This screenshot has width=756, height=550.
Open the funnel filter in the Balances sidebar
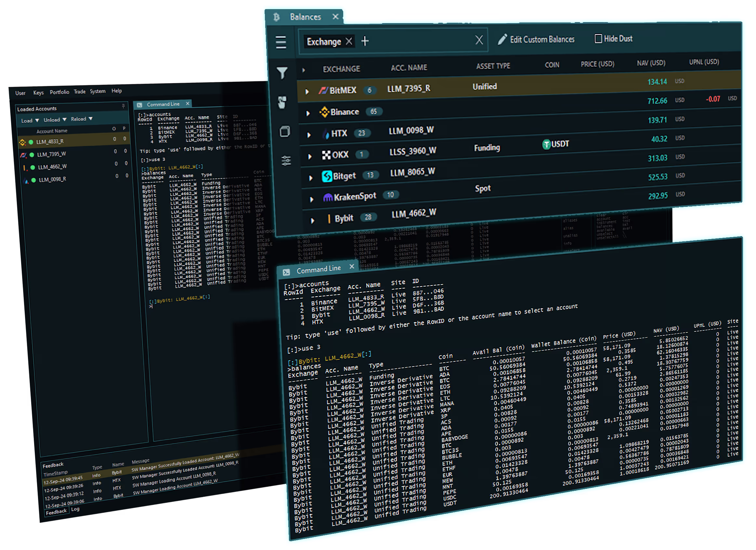pos(282,73)
